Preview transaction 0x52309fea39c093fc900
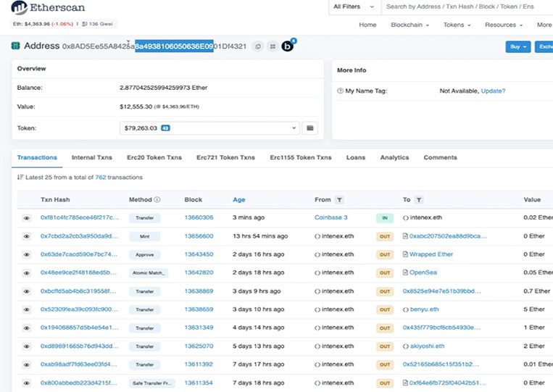The width and height of the screenshot is (553, 392). coord(26,310)
